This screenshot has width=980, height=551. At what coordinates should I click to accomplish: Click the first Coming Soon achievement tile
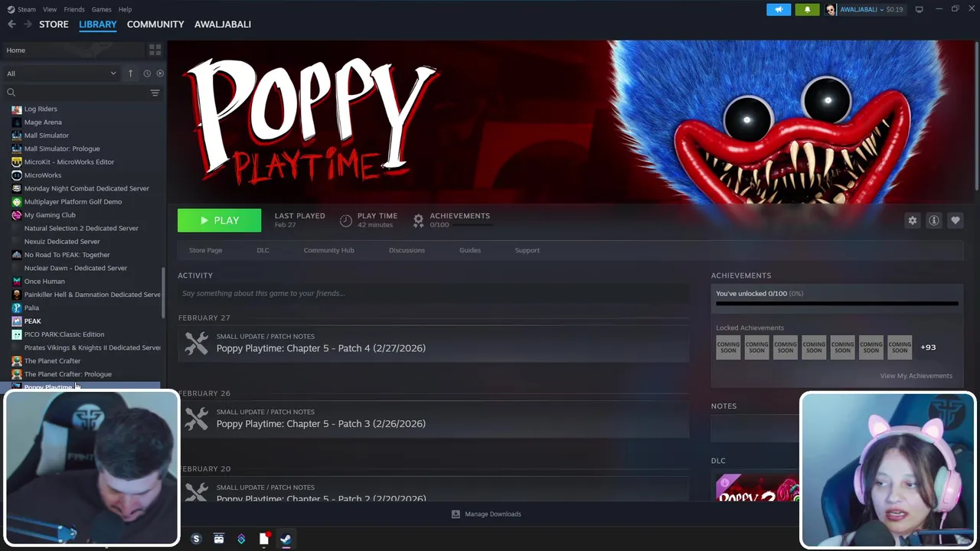point(728,347)
